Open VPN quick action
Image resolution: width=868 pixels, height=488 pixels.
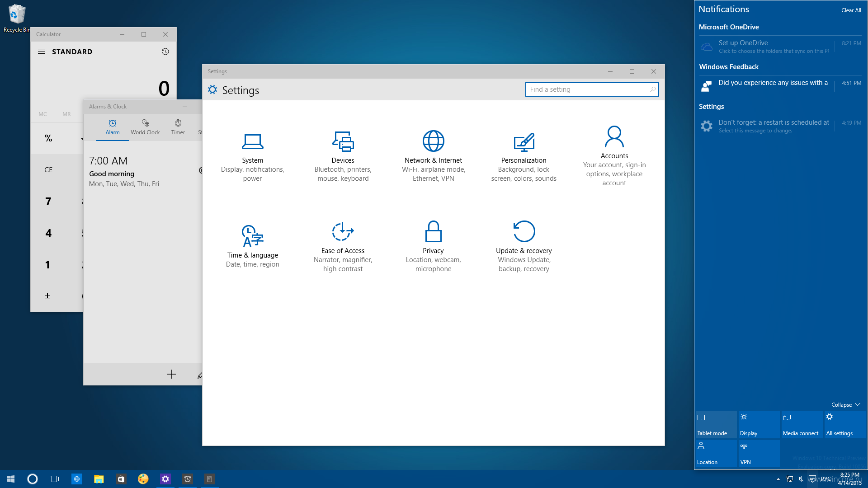(759, 454)
